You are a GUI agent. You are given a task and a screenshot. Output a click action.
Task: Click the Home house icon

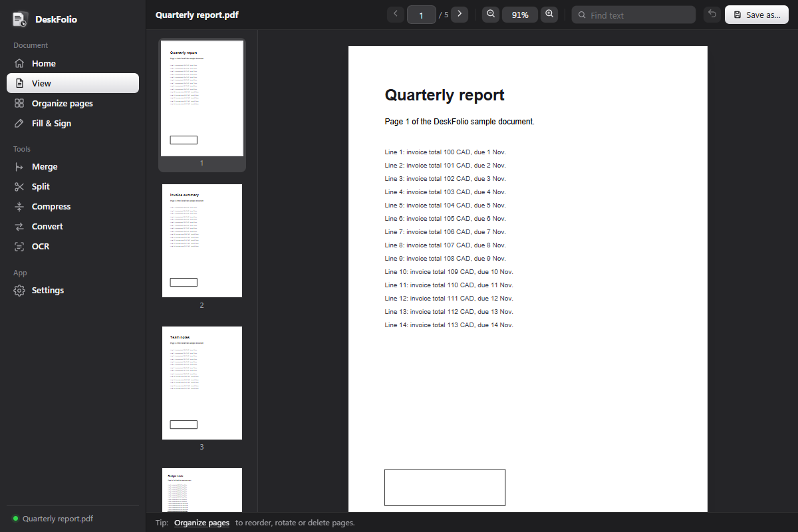click(x=19, y=64)
